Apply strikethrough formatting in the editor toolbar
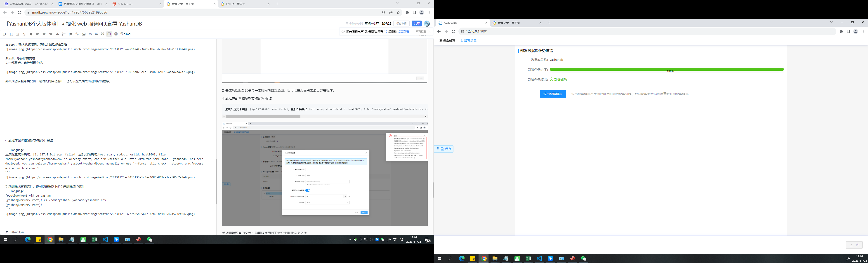The height and width of the screenshot is (263, 868). [24, 34]
